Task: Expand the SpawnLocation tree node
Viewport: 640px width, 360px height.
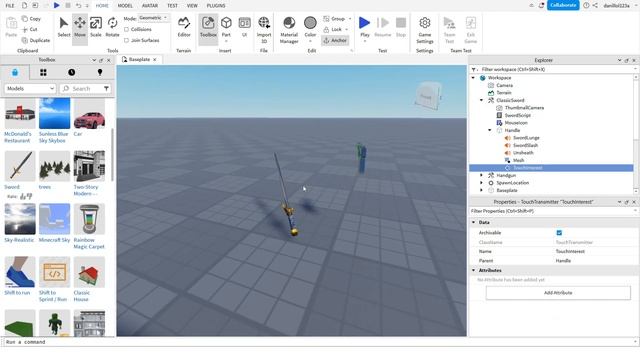Action: pos(482,183)
